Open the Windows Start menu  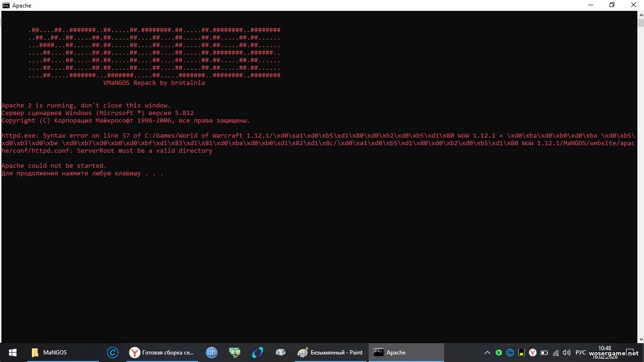(x=13, y=353)
